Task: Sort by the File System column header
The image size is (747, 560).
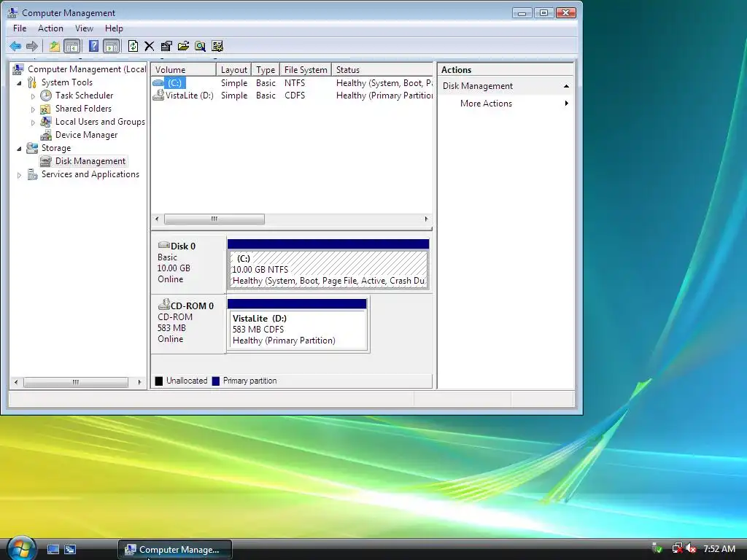Action: [306, 70]
